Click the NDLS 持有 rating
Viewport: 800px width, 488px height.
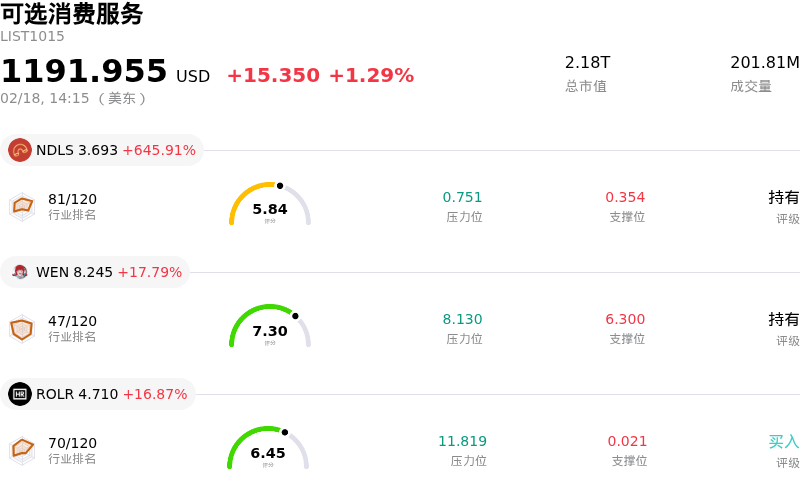pyautogui.click(x=783, y=197)
